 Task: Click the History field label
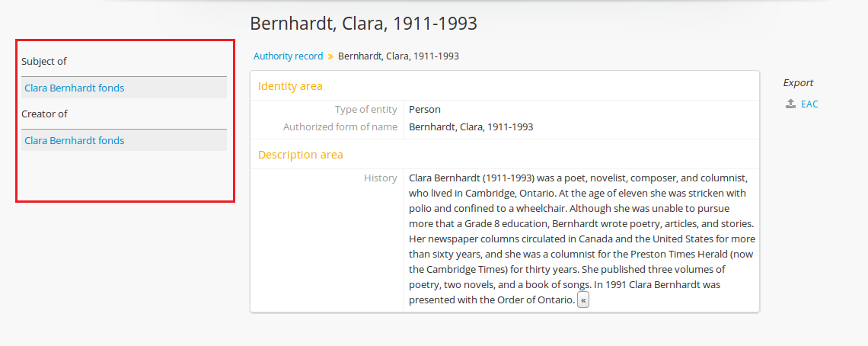pyautogui.click(x=380, y=178)
